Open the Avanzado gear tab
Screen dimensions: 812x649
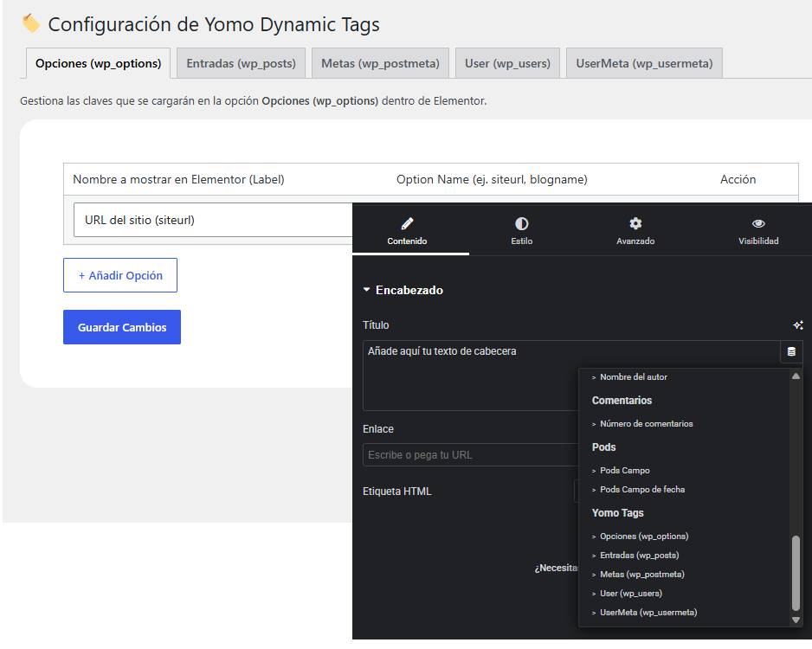pos(635,230)
